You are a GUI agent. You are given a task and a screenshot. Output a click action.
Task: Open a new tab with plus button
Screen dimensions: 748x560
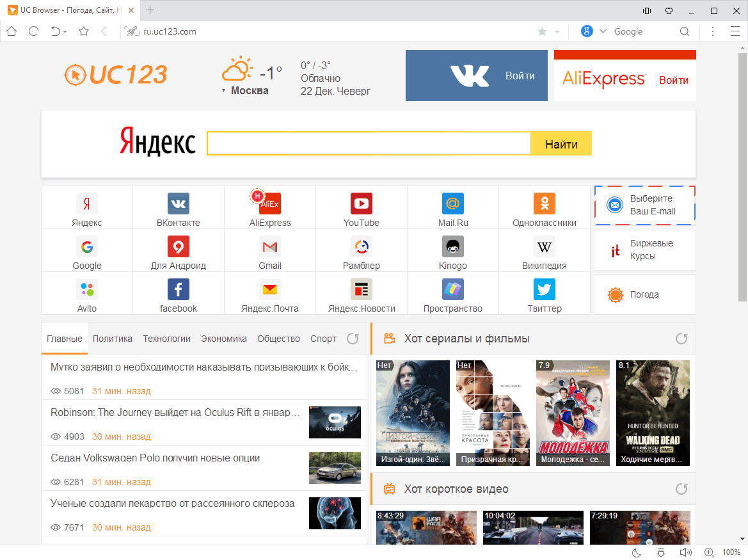click(x=150, y=10)
